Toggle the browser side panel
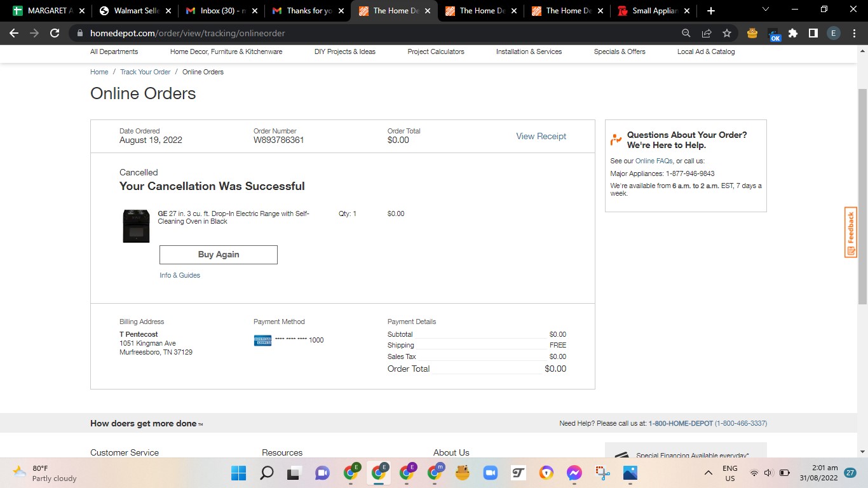868x488 pixels. point(813,33)
